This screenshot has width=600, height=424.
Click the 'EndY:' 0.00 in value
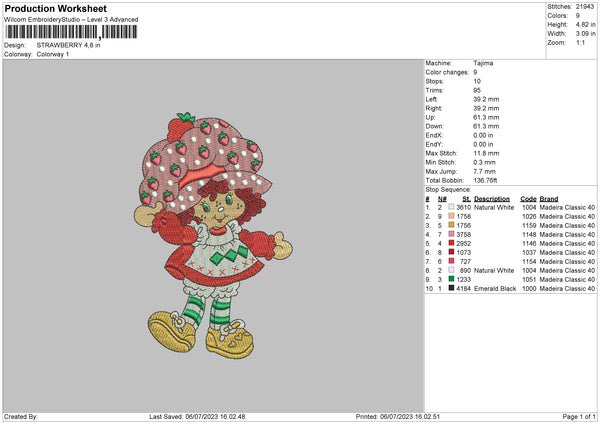483,144
